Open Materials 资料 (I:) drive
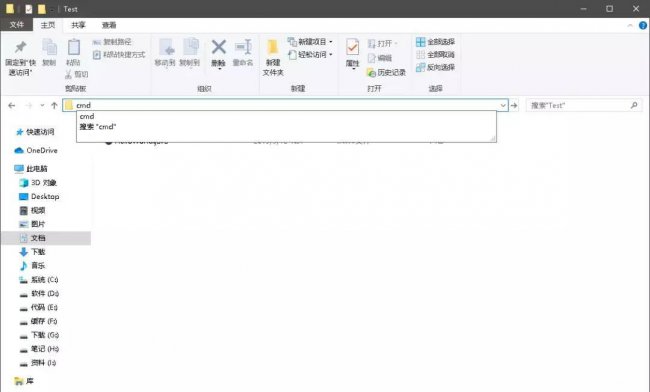Viewport: 650px width, 392px height. tap(38, 363)
